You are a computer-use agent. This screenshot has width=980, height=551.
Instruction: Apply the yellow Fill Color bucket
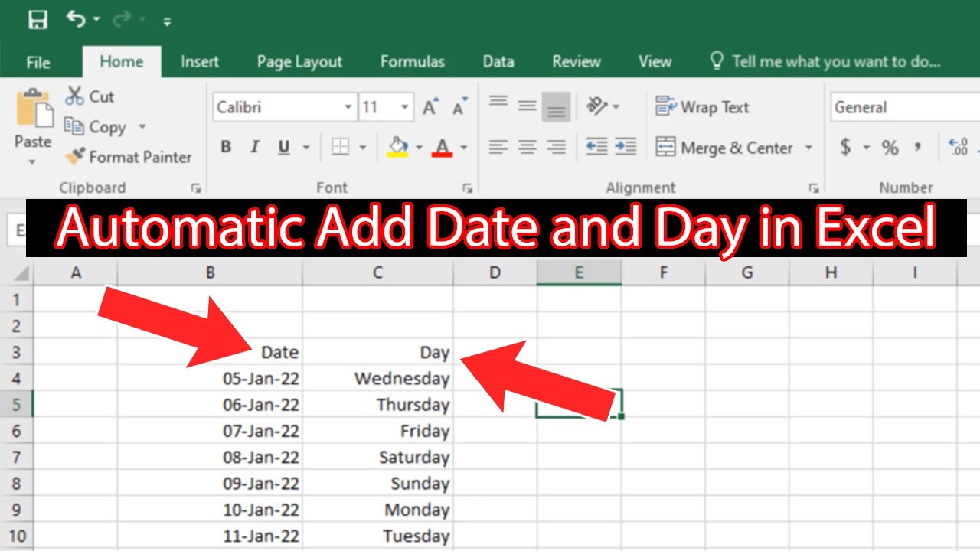[x=397, y=147]
